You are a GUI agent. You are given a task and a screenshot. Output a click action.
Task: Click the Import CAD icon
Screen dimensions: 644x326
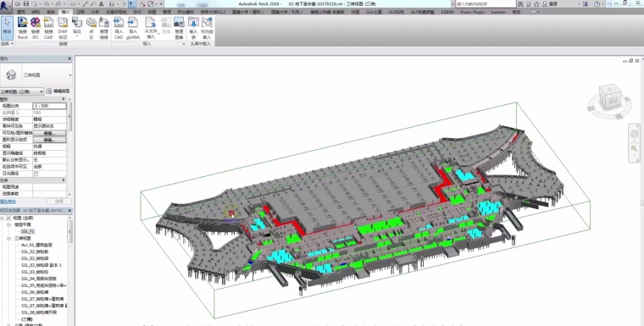[119, 28]
